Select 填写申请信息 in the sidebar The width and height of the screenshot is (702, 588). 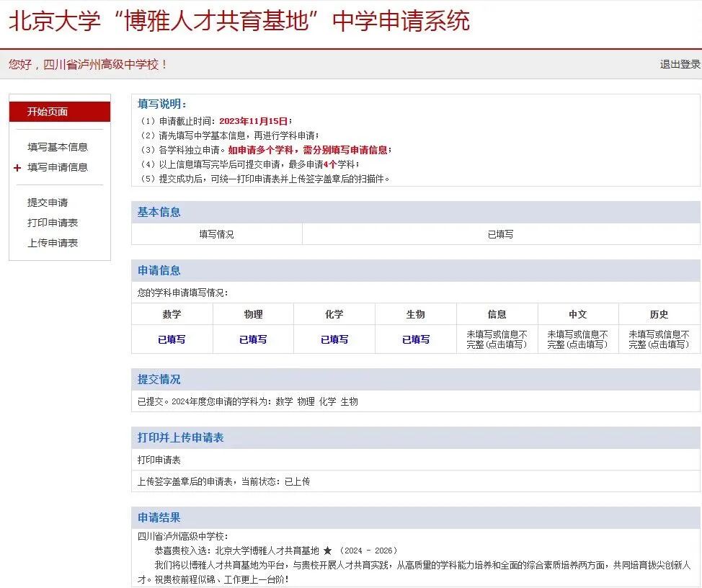tap(58, 167)
